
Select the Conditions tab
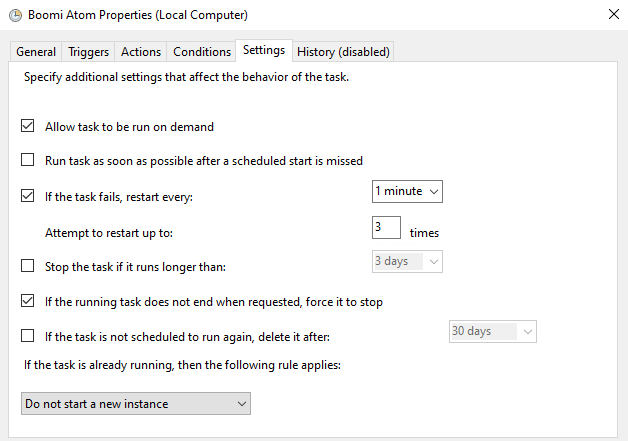pyautogui.click(x=202, y=52)
